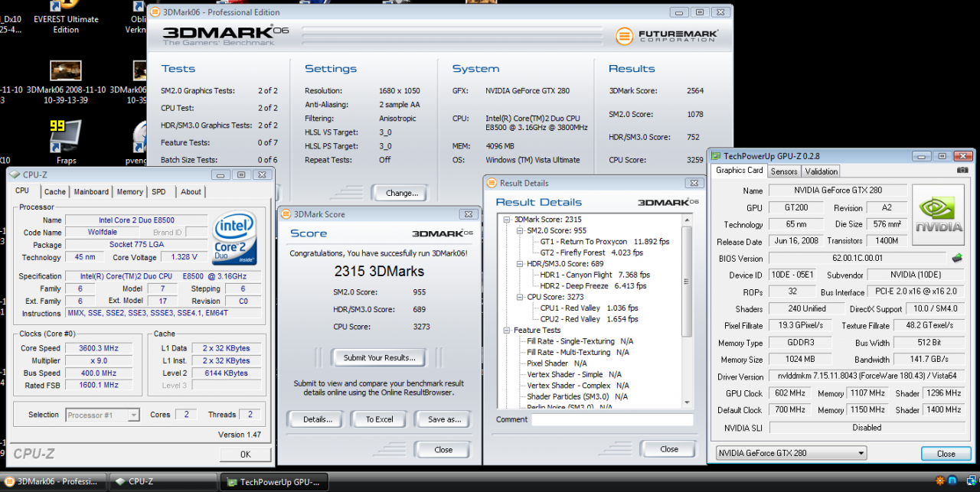
Task: Collapse the CPU Score: 3273 tree node
Action: point(520,297)
